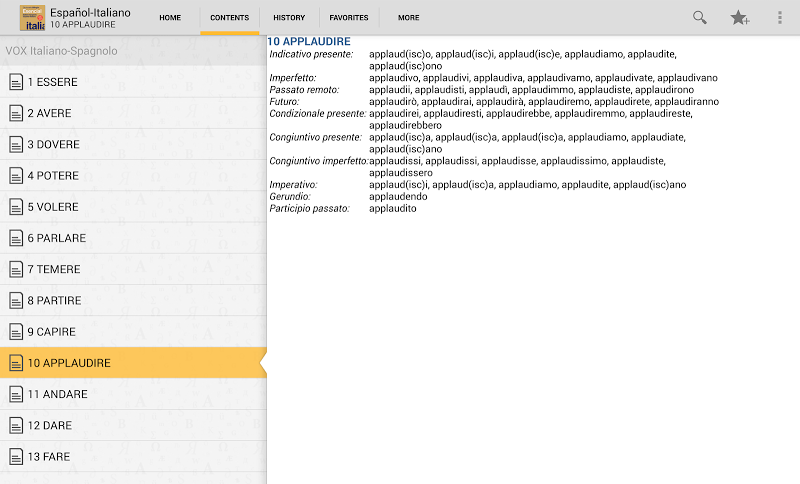800x484 pixels.
Task: Click the Participio passato label
Action: [x=309, y=208]
